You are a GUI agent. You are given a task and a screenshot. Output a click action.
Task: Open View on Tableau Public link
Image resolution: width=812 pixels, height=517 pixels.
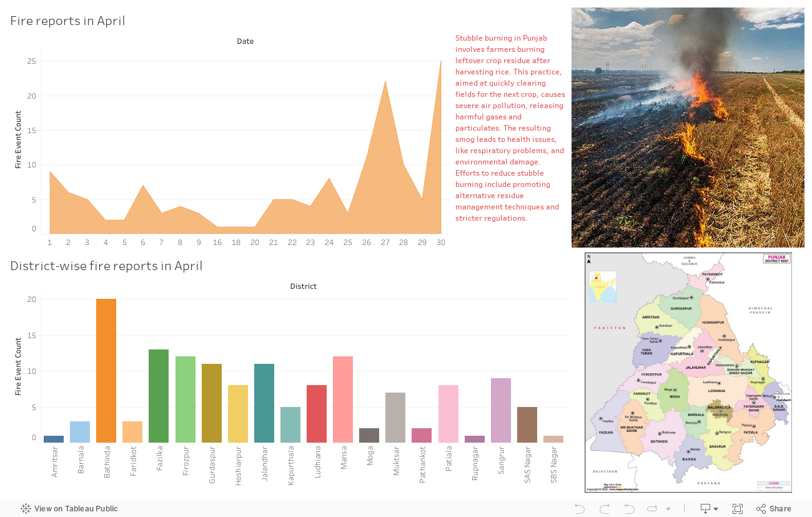tap(69, 509)
